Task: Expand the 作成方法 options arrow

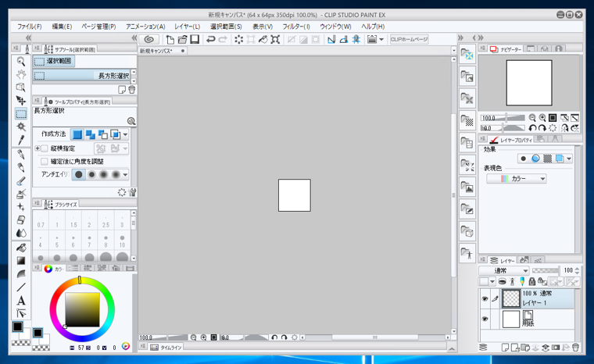Action: (x=125, y=134)
